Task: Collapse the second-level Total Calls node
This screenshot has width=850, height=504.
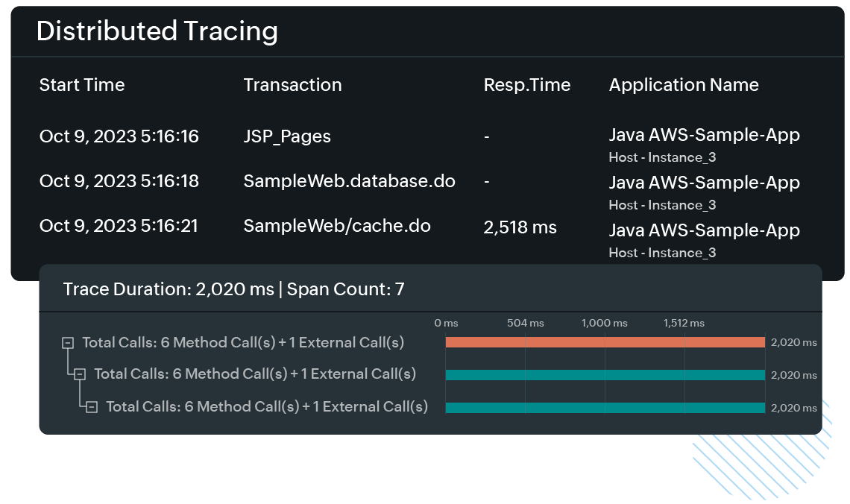Action: point(80,374)
